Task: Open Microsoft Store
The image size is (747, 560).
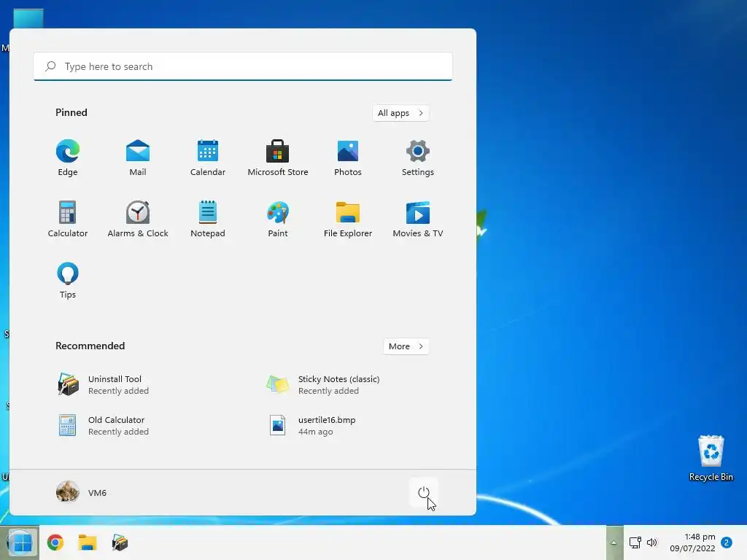Action: 278,158
